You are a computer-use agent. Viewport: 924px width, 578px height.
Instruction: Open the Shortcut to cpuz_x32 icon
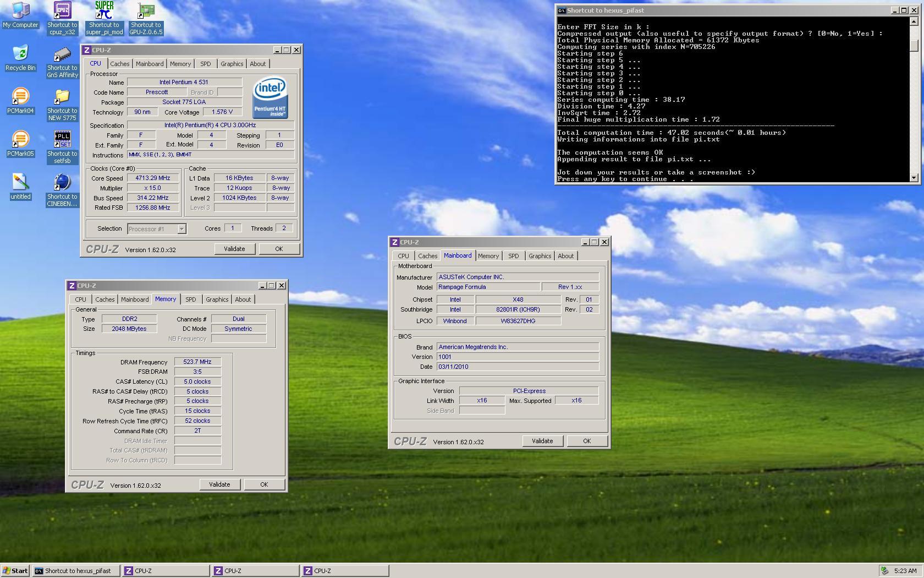click(x=62, y=18)
